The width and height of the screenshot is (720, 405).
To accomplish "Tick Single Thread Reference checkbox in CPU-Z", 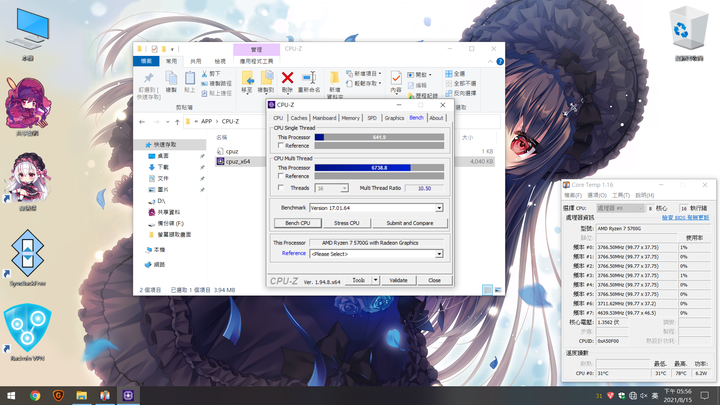I will pos(281,145).
